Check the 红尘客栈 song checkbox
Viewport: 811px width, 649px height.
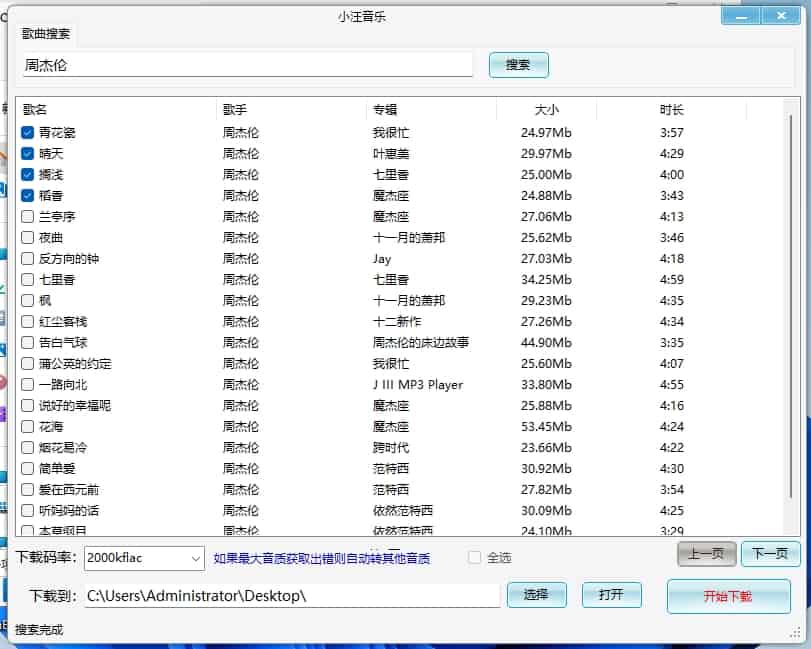(27, 322)
